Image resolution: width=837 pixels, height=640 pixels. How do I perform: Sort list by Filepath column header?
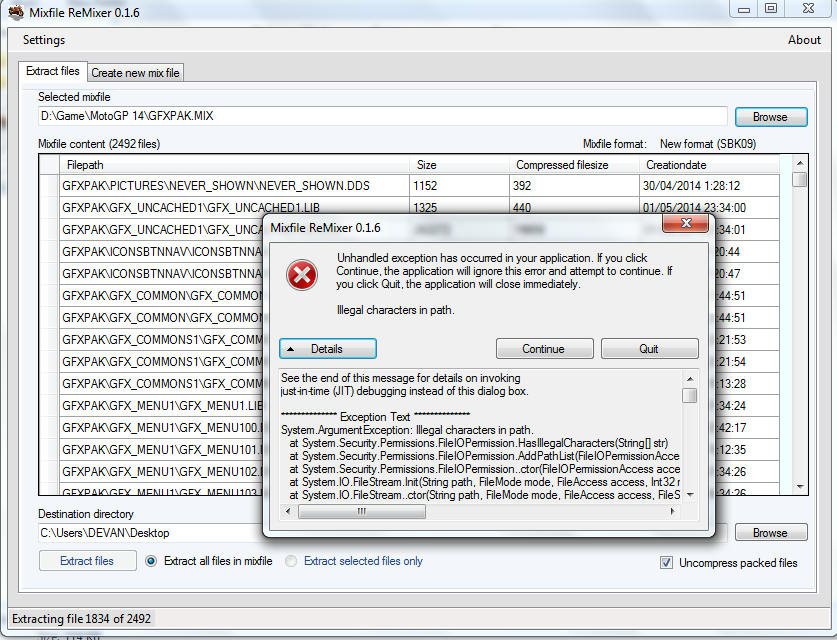pyautogui.click(x=235, y=164)
